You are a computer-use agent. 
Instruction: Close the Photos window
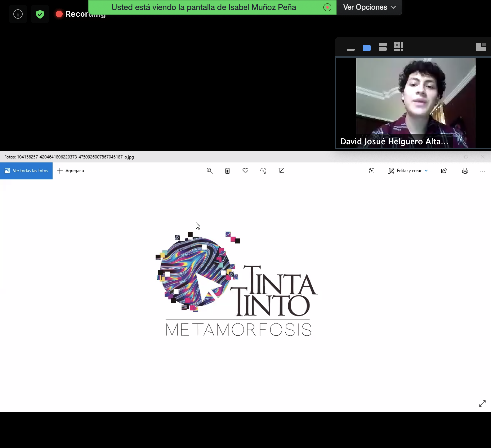coord(483,157)
